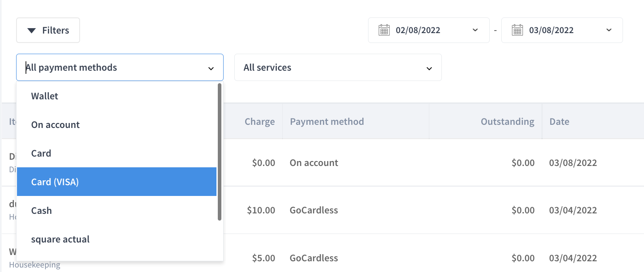Select Wallet payment method option
Screen dimensions: 644x272
117,96
